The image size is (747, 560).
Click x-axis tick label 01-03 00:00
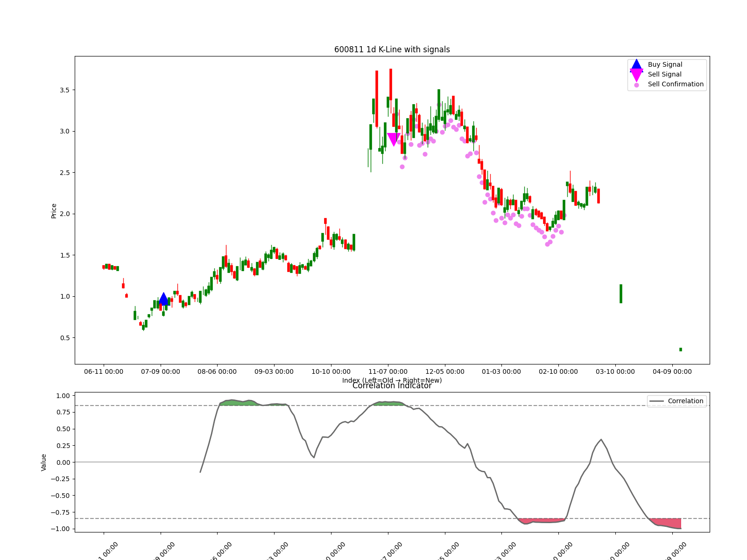[501, 371]
